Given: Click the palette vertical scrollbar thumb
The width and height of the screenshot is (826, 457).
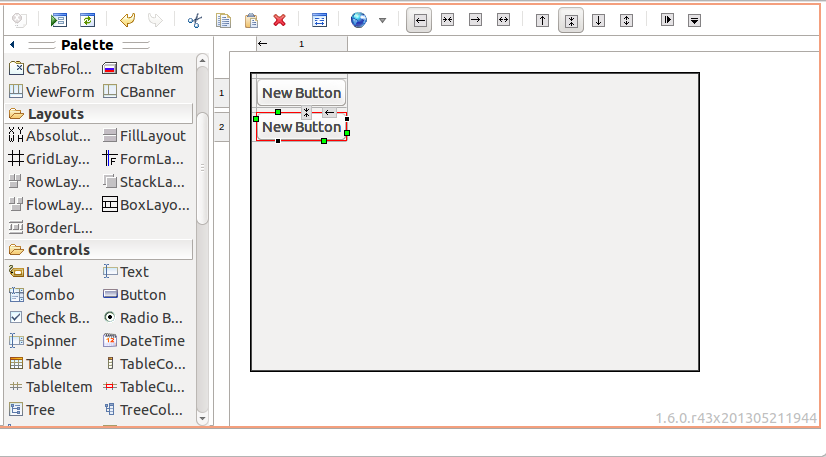Looking at the screenshot, I should pos(202,167).
